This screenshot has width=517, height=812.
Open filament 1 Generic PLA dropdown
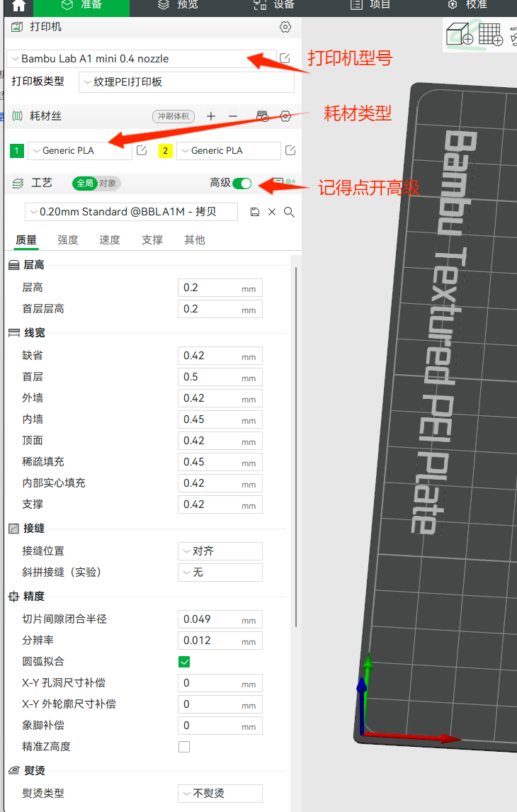pos(80,151)
